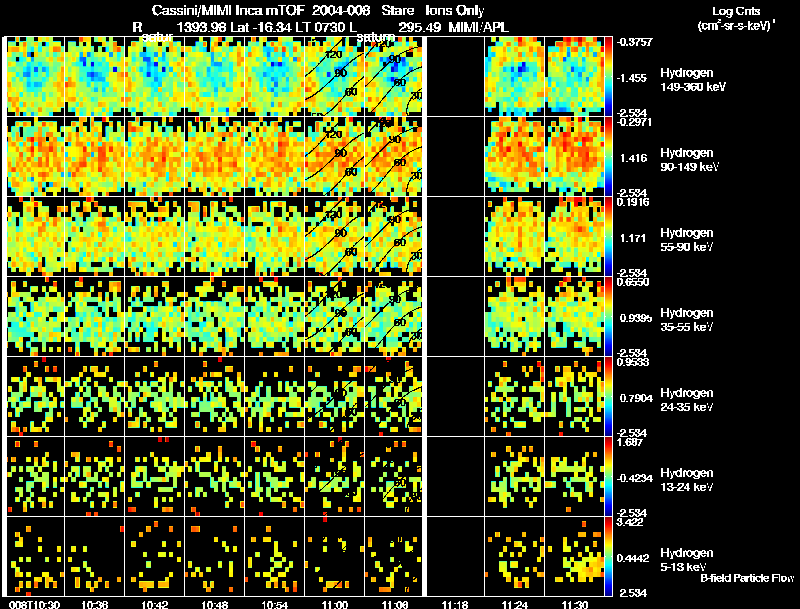Select the 35-55 keV panel at 11:00
The image size is (800, 609).
coord(335,317)
